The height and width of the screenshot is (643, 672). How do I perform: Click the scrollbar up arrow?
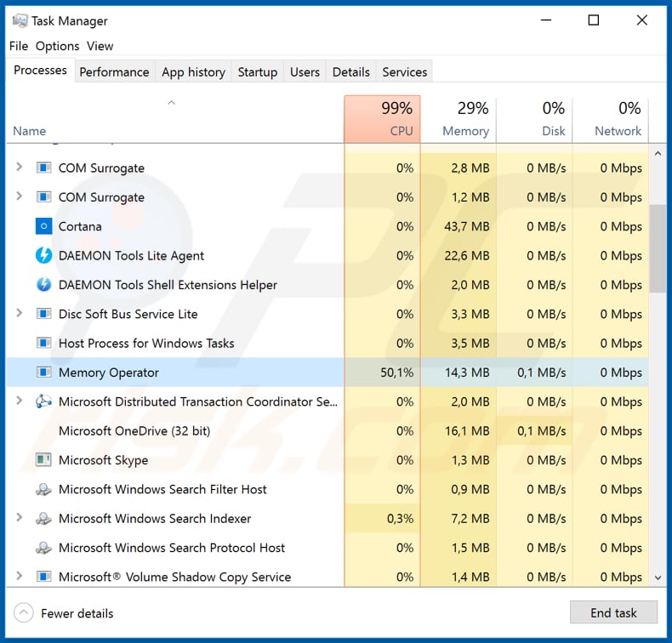point(658,153)
